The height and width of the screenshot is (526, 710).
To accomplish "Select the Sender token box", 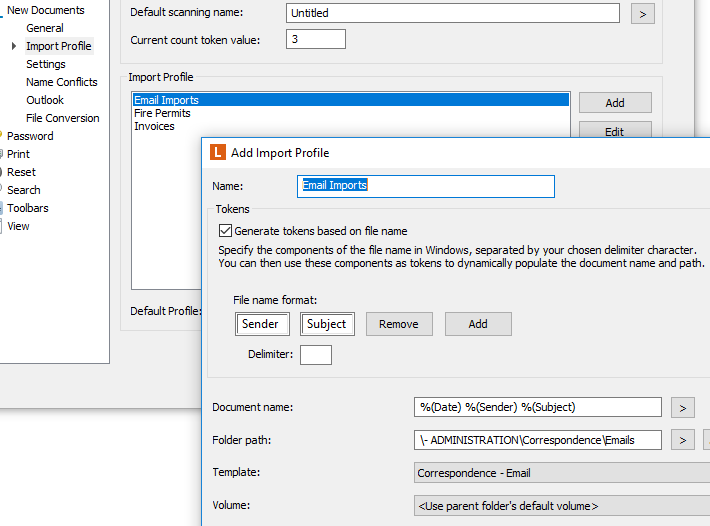I will tap(264, 324).
